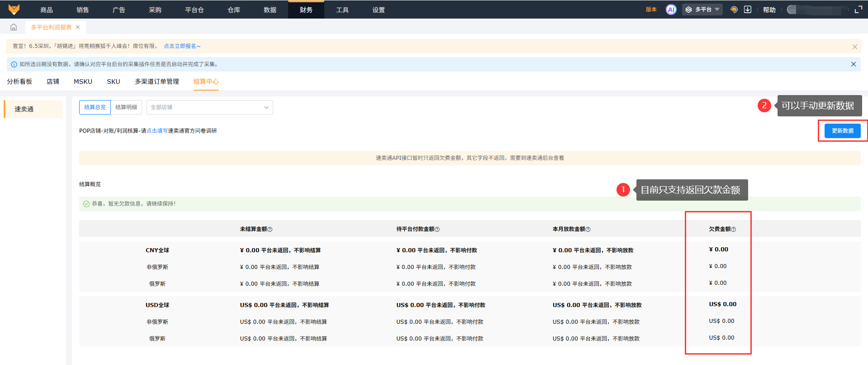
Task: Click help icon beside 待平台付款金额
Action: coord(437,230)
